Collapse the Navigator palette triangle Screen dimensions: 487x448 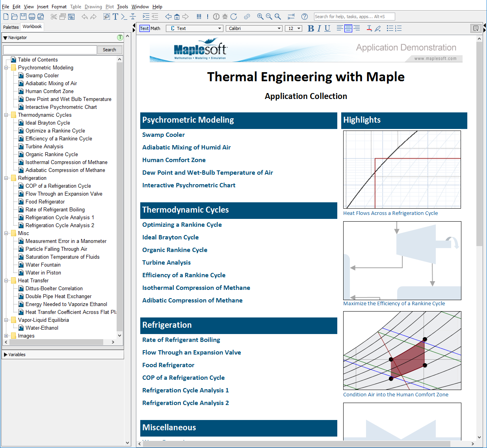[x=5, y=38]
